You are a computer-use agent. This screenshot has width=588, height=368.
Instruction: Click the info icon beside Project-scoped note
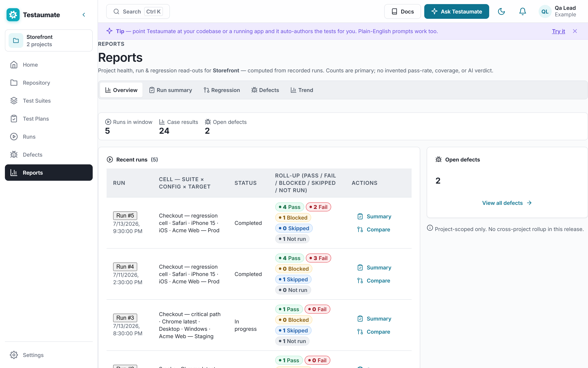[x=430, y=228]
